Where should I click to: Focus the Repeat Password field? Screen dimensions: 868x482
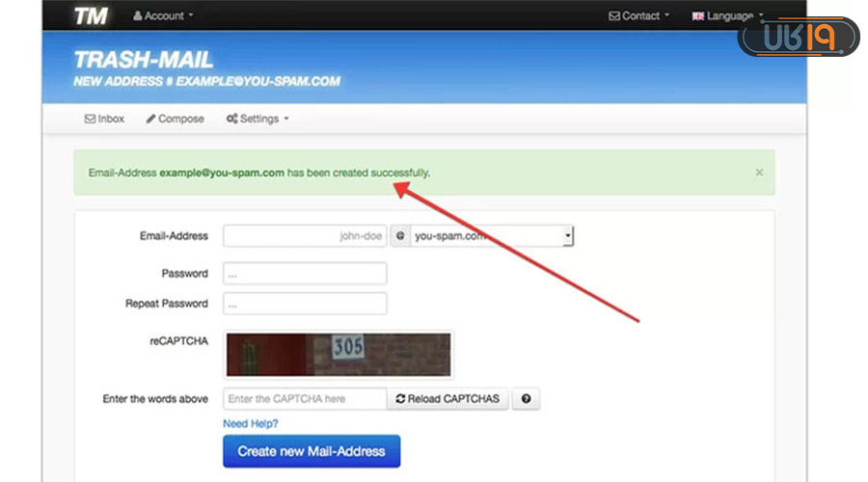click(x=305, y=304)
